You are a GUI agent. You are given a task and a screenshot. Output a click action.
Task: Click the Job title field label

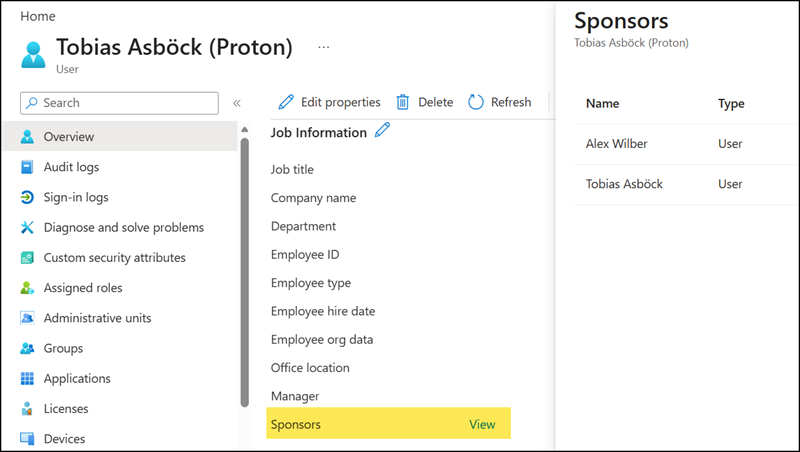coord(292,169)
